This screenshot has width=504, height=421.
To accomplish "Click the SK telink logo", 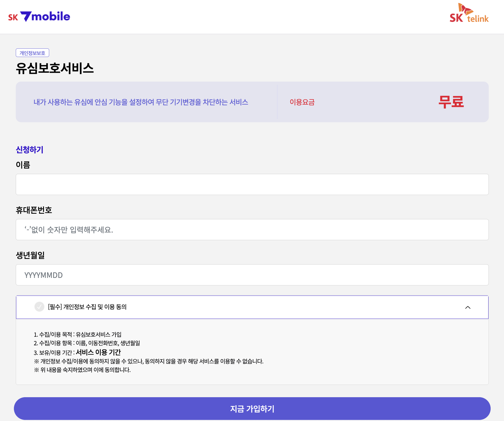I will click(469, 16).
